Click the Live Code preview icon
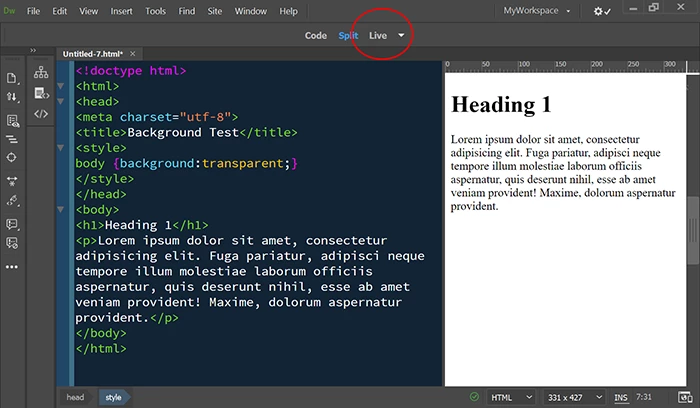The width and height of the screenshot is (700, 408). coord(12,121)
